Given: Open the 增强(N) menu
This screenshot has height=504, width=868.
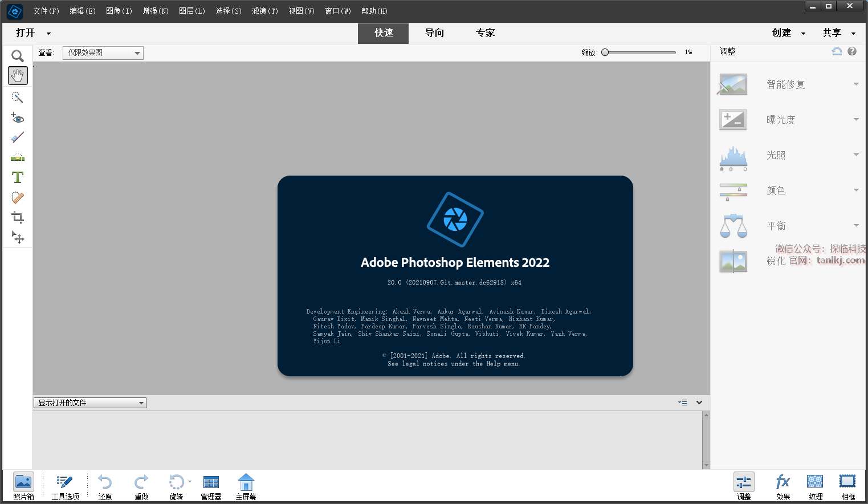Looking at the screenshot, I should tap(156, 11).
